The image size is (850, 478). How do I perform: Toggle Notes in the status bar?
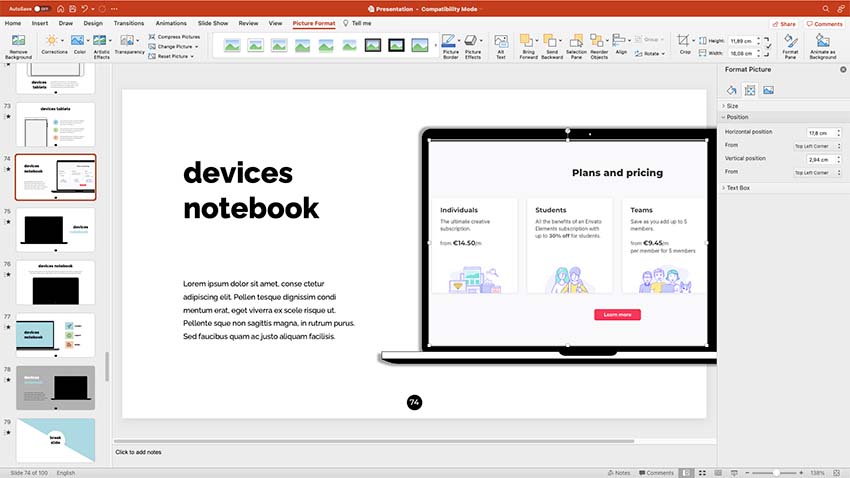point(619,473)
